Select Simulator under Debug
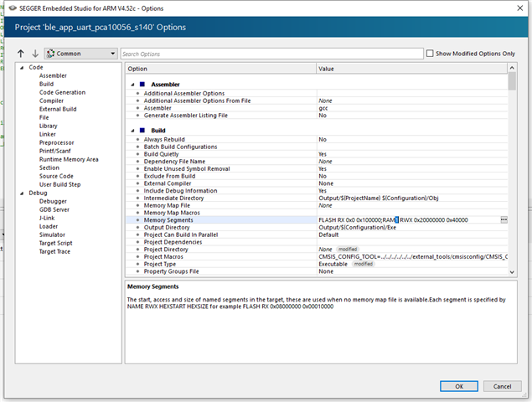 click(52, 234)
